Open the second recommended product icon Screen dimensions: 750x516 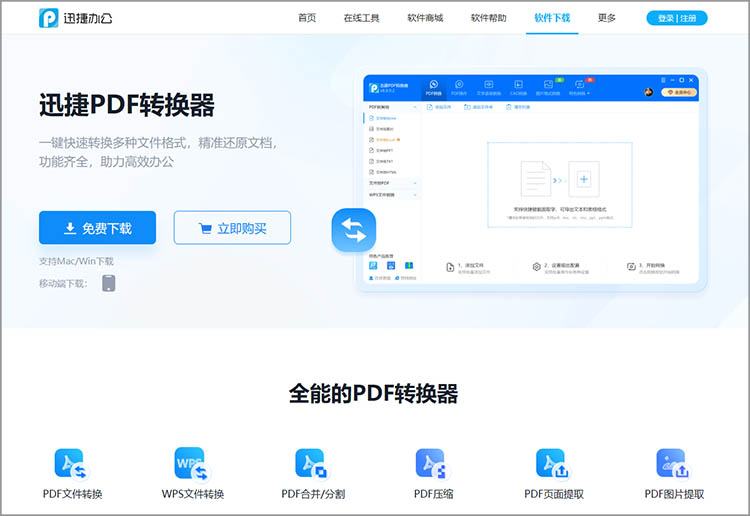coord(391,266)
